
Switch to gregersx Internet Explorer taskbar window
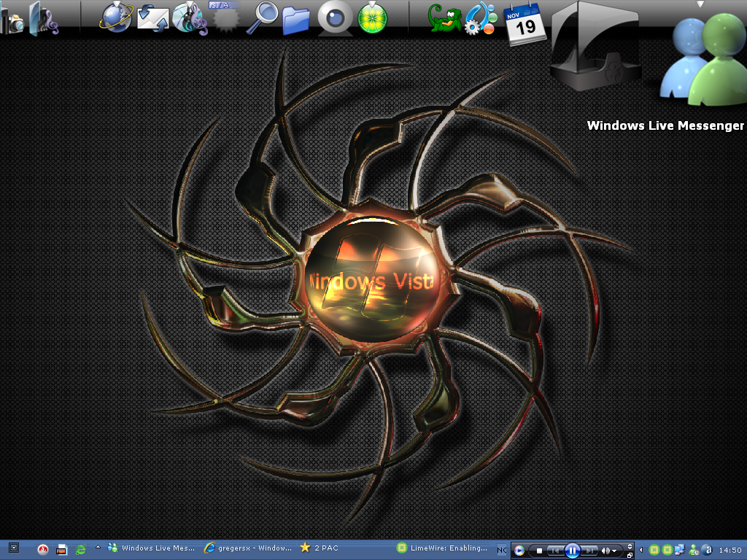248,548
